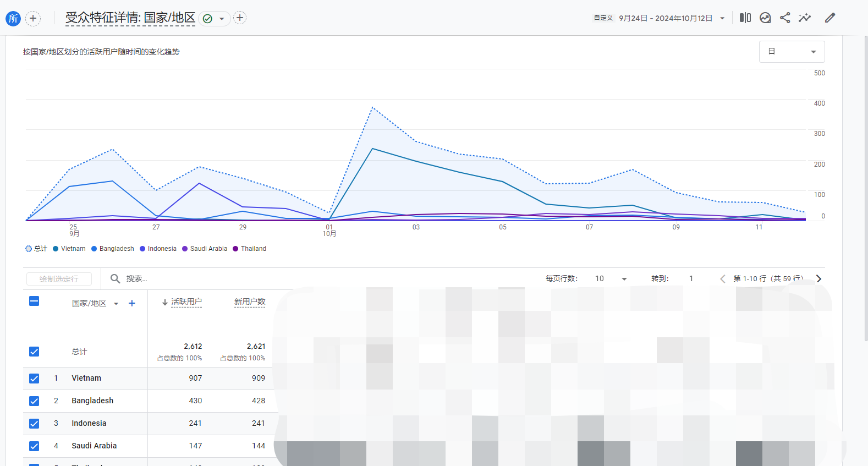Focus the 搜索 table search field
868x466 pixels.
[x=137, y=278]
